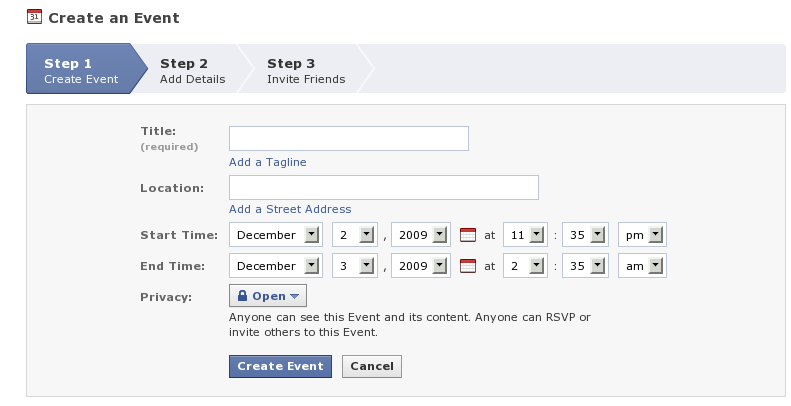Open the End Time calendar picker icon
Screen dimensions: 791x406
pyautogui.click(x=468, y=266)
